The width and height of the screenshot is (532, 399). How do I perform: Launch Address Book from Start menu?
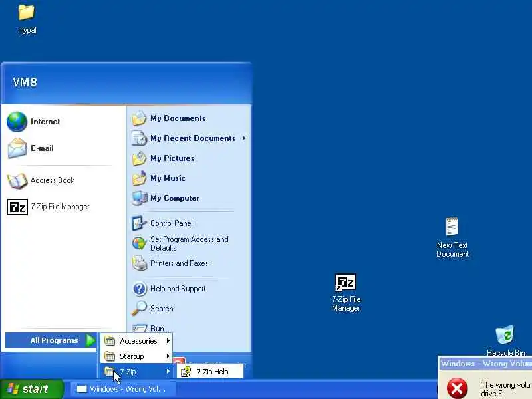point(41,180)
